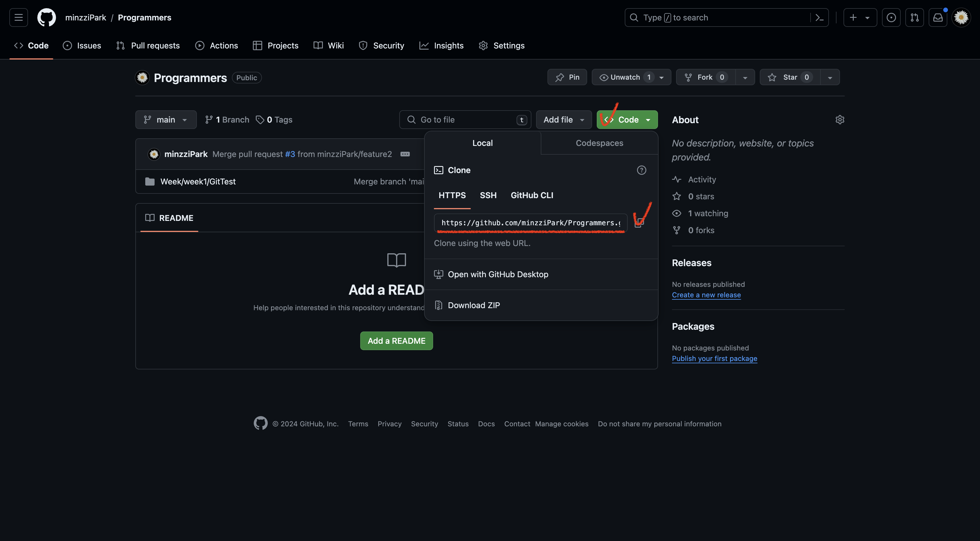Image resolution: width=980 pixels, height=541 pixels.
Task: Open the clone help question icon
Action: pyautogui.click(x=641, y=170)
